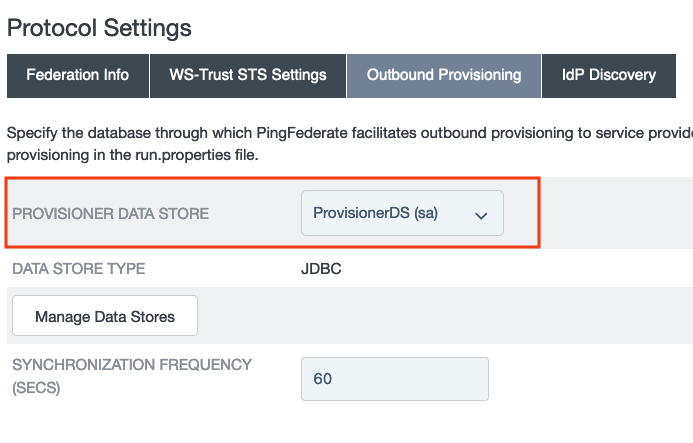
Task: Click the word 'Stores' on the Manage button
Action: tap(152, 317)
